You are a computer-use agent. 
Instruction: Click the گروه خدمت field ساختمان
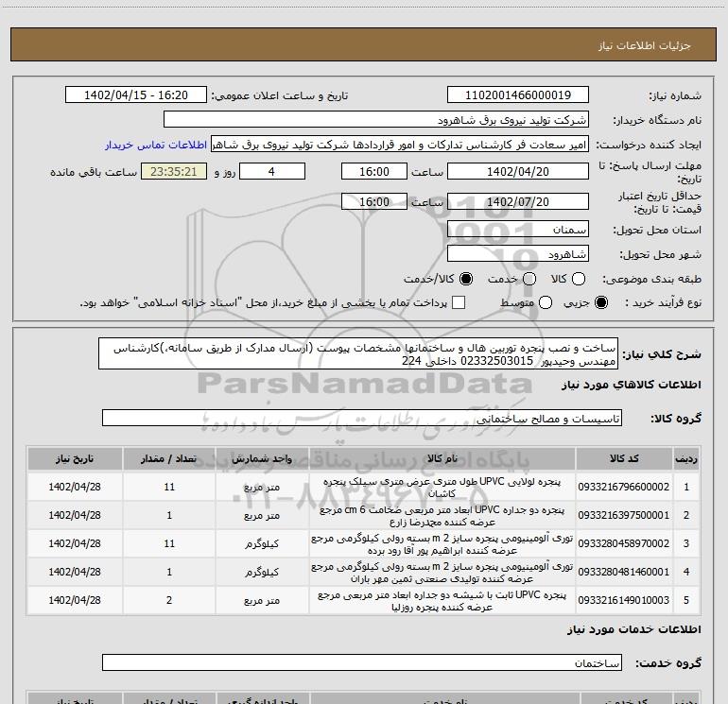(x=362, y=662)
